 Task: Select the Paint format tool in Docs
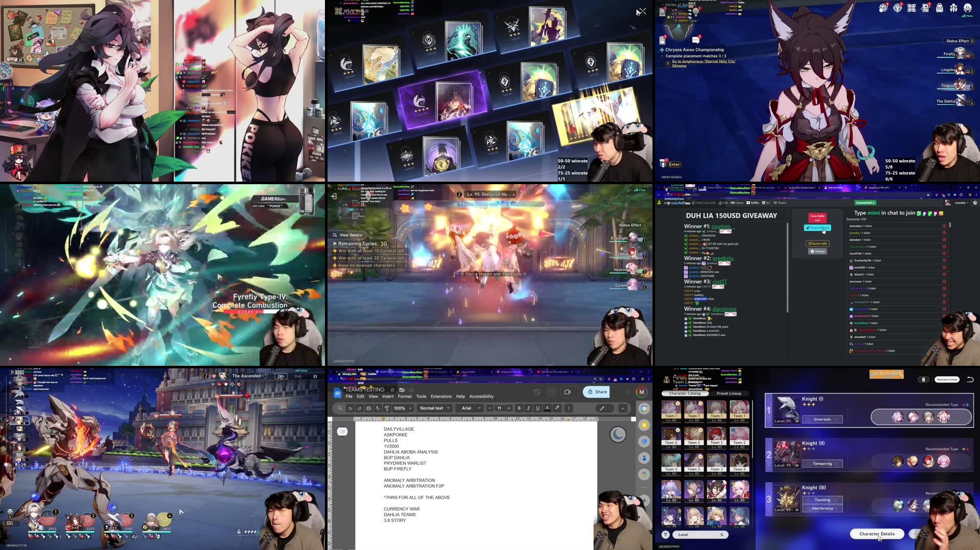(x=387, y=408)
